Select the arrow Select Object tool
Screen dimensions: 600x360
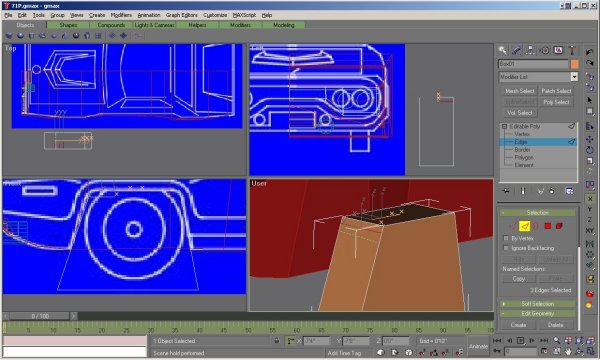point(590,100)
